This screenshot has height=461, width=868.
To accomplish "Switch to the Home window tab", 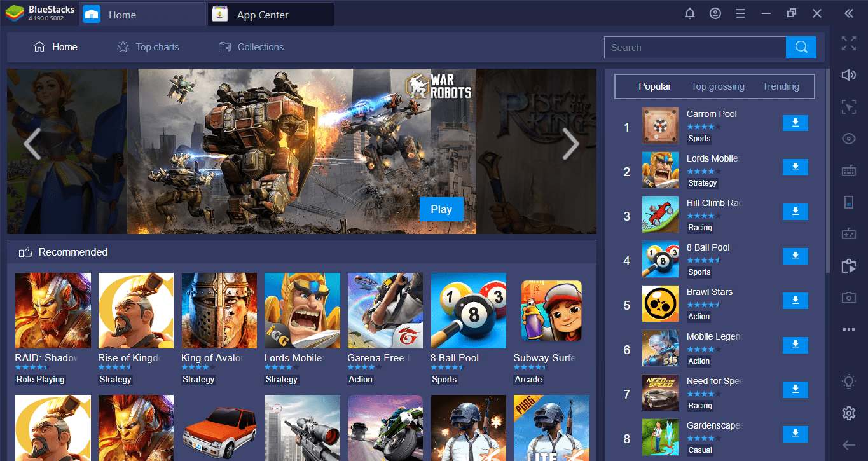I will [142, 15].
